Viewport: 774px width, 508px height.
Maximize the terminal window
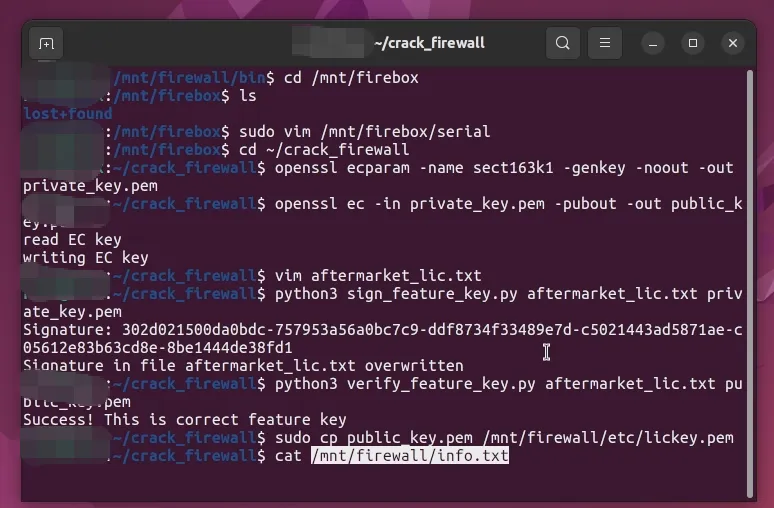[692, 43]
